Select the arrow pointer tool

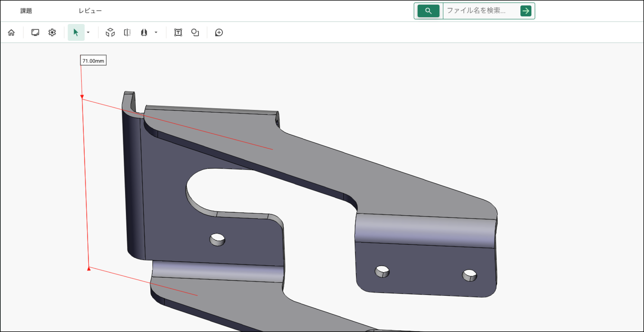coord(76,33)
